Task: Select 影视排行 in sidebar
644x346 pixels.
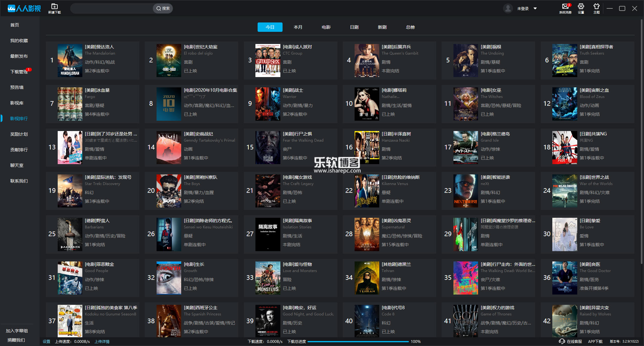Action: pos(19,119)
